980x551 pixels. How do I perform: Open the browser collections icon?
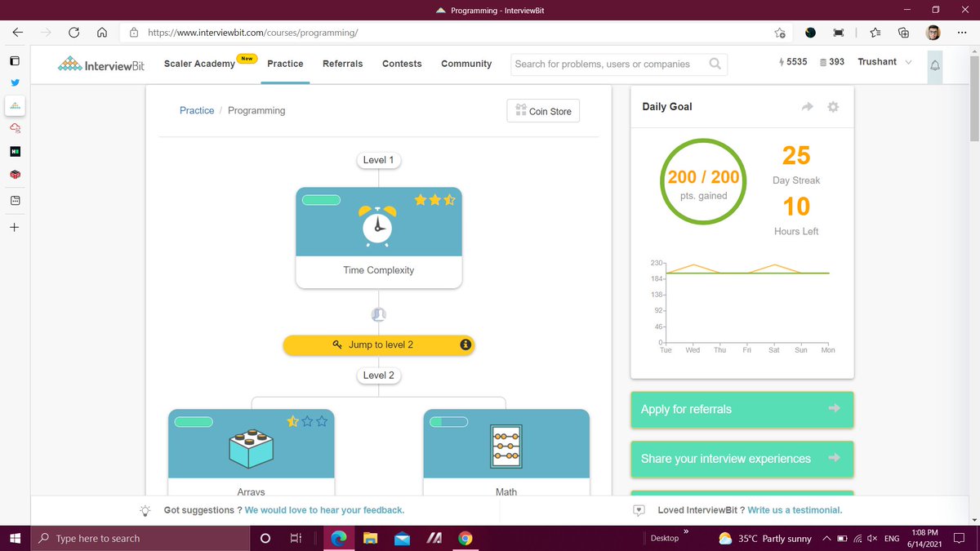tap(903, 33)
